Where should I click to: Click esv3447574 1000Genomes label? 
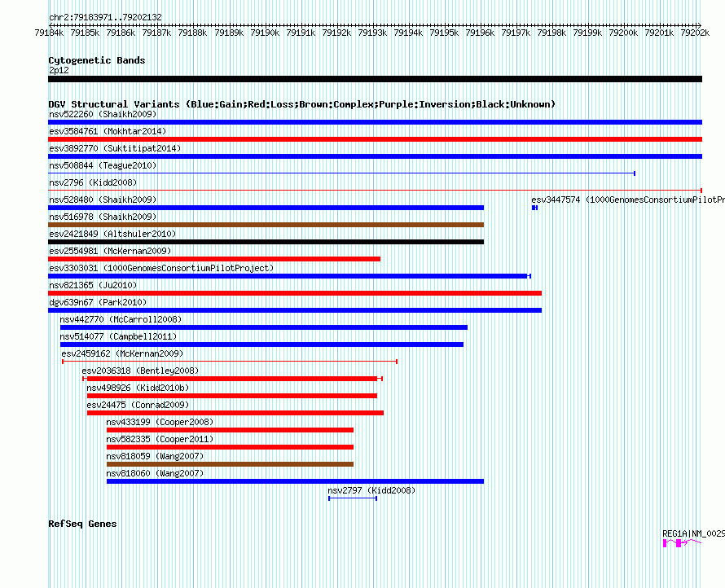coord(628,200)
